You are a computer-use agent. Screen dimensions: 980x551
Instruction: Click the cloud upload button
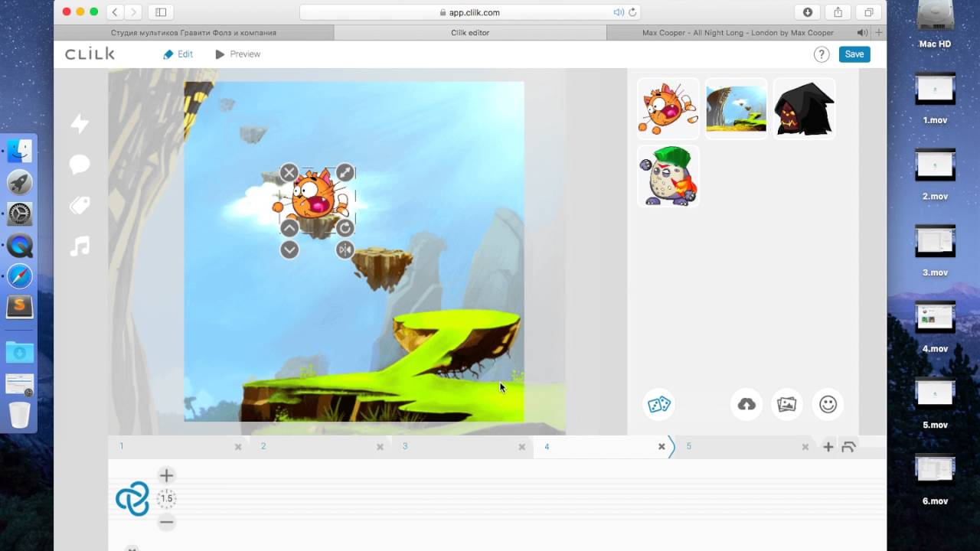pyautogui.click(x=746, y=404)
